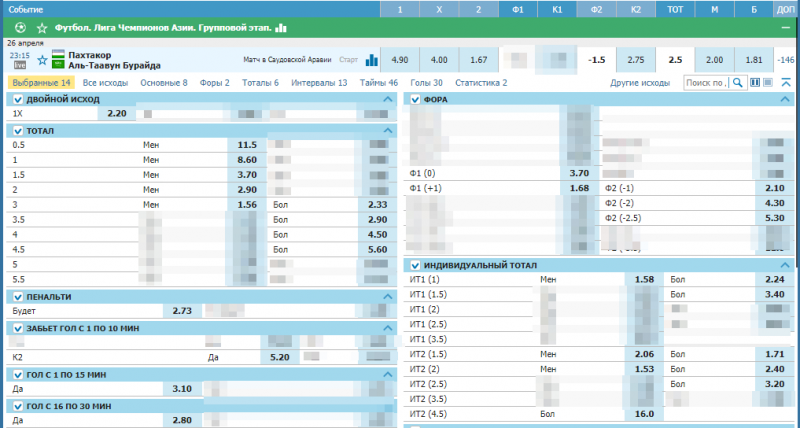Image resolution: width=800 pixels, height=428 pixels.
Task: Open match statistics chart icon next to Старт
Action: point(372,60)
